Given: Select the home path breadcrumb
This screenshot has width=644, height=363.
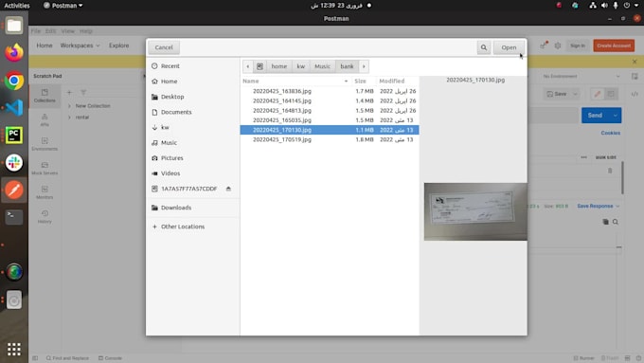Looking at the screenshot, I should click(278, 66).
